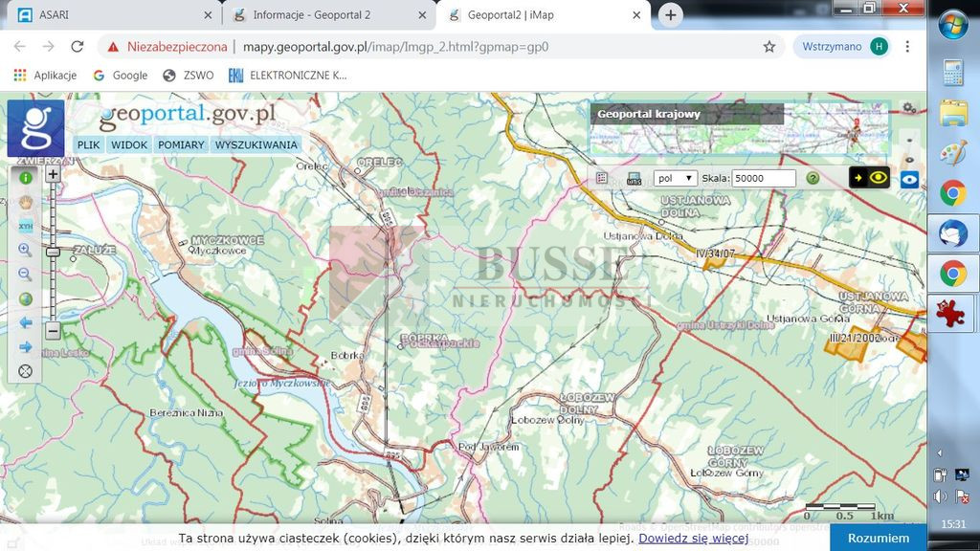Click the address bar URL
The width and height of the screenshot is (980, 551).
point(395,47)
